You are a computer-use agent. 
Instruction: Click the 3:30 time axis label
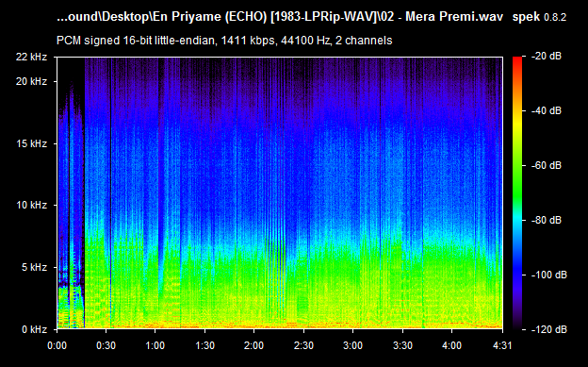coord(402,345)
